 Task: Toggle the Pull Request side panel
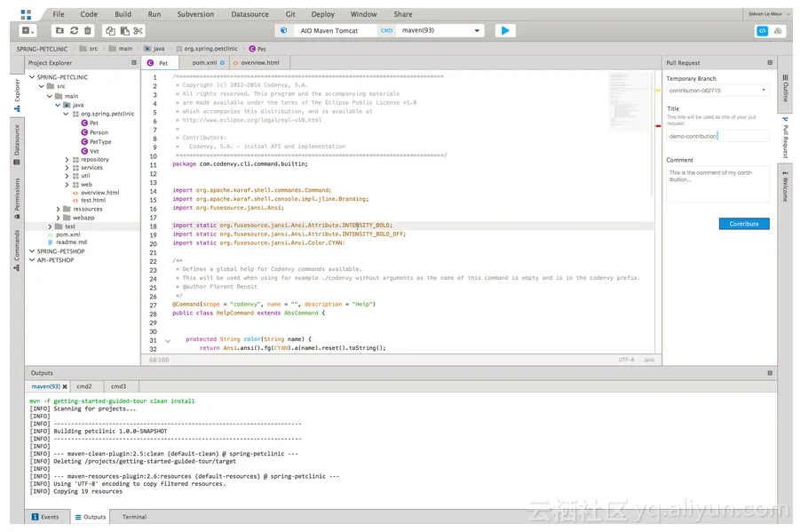(x=785, y=136)
